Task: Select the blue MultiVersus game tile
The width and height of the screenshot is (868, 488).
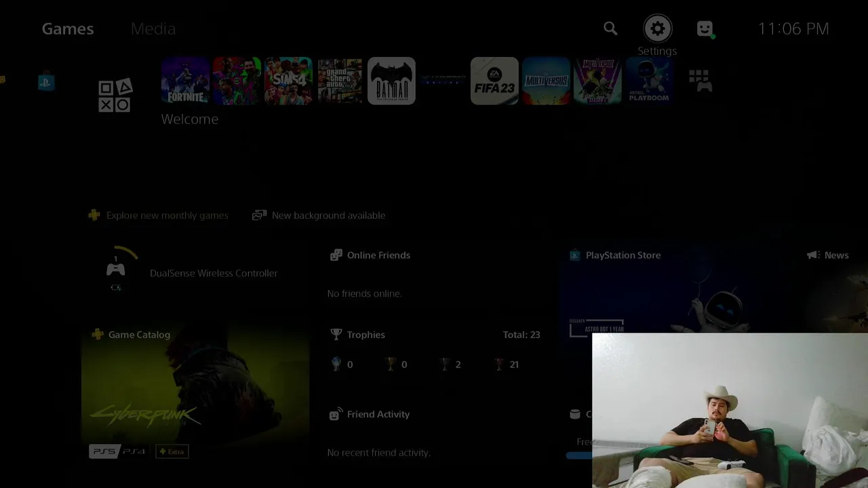Action: pyautogui.click(x=546, y=81)
